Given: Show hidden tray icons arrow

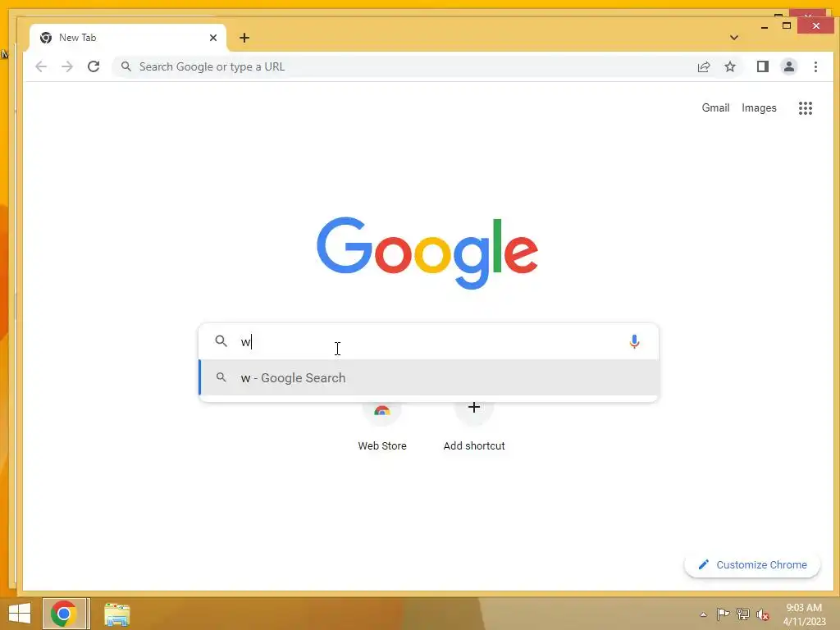Looking at the screenshot, I should tap(703, 614).
